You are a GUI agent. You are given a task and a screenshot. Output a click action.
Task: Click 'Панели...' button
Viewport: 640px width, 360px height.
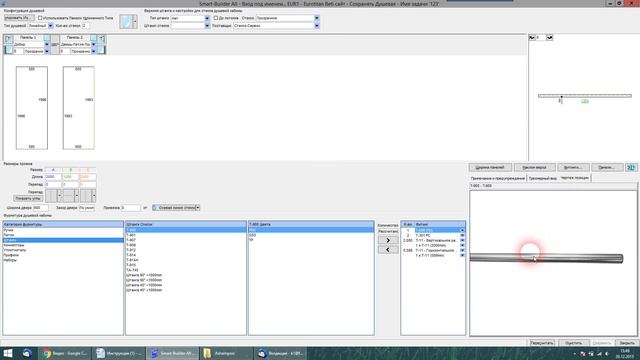(x=607, y=167)
